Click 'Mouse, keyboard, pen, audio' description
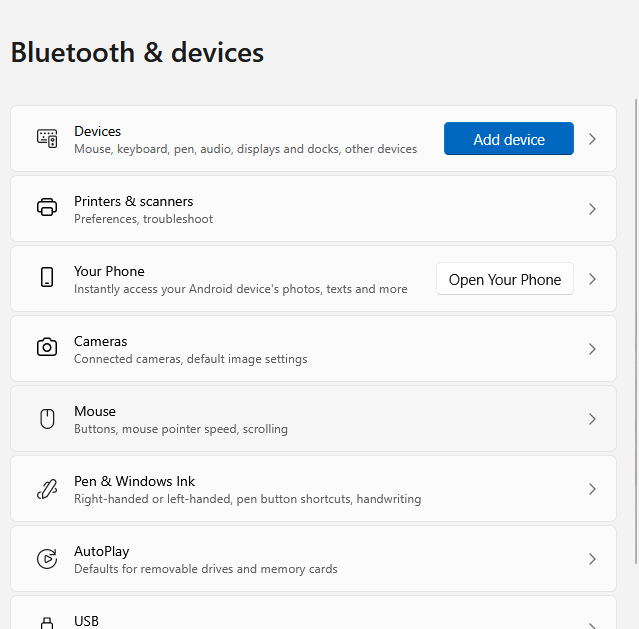This screenshot has height=629, width=639. pyautogui.click(x=246, y=149)
